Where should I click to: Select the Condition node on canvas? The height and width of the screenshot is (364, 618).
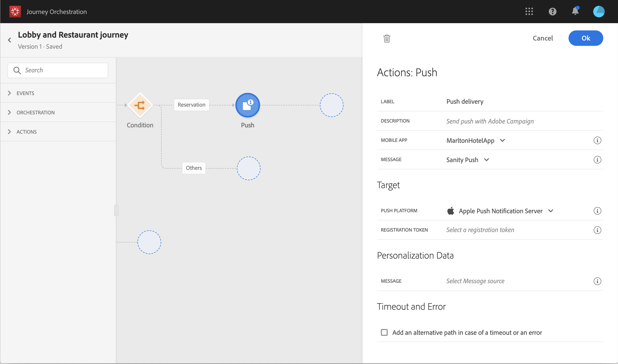click(140, 105)
